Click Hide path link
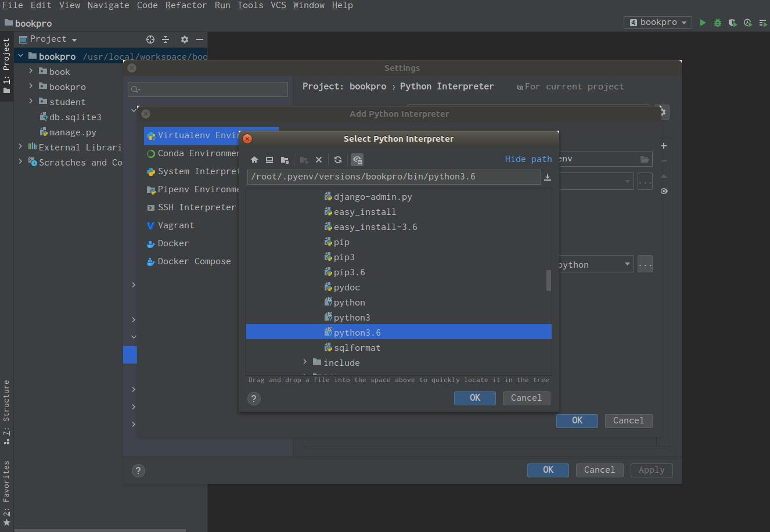Screen dimensions: 770x532 point(528,159)
